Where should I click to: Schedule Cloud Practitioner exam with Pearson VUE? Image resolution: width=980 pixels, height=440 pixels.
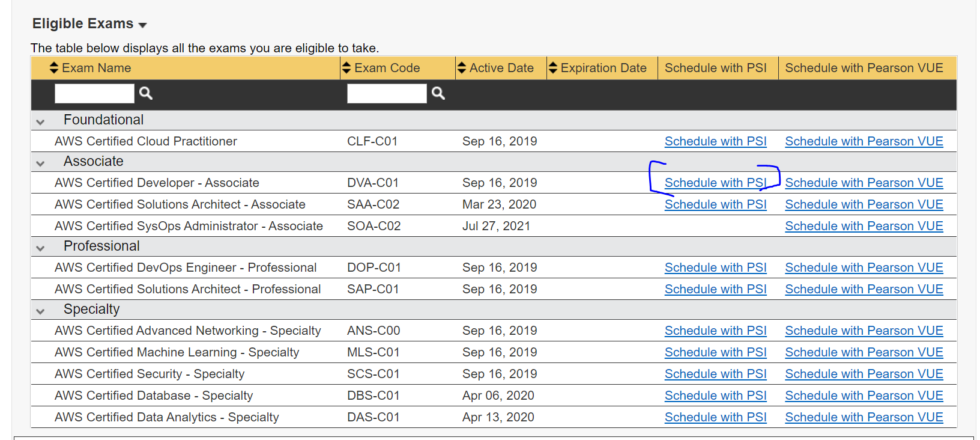[x=864, y=141]
